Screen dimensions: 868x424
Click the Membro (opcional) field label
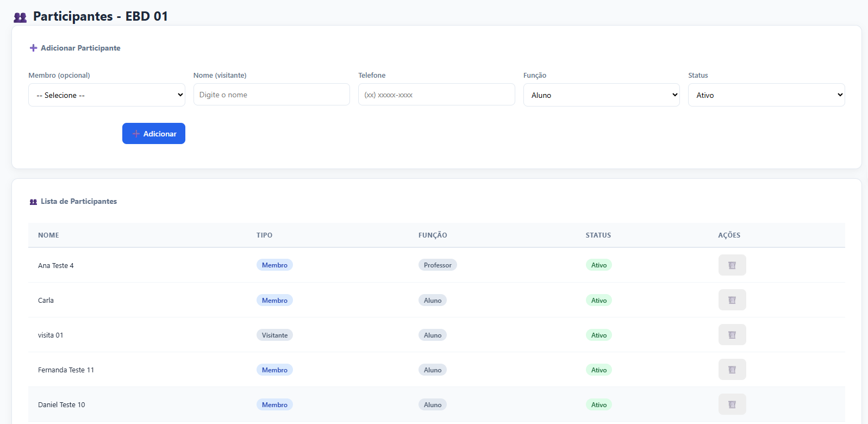(59, 76)
